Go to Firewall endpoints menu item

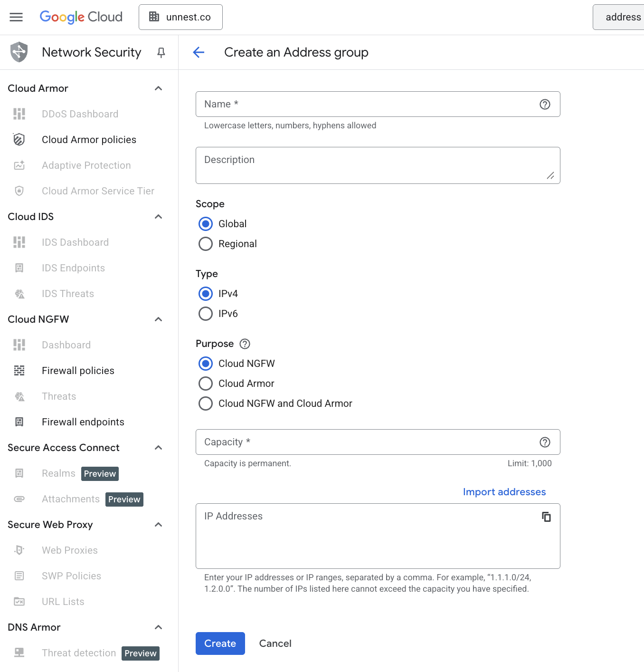83,422
